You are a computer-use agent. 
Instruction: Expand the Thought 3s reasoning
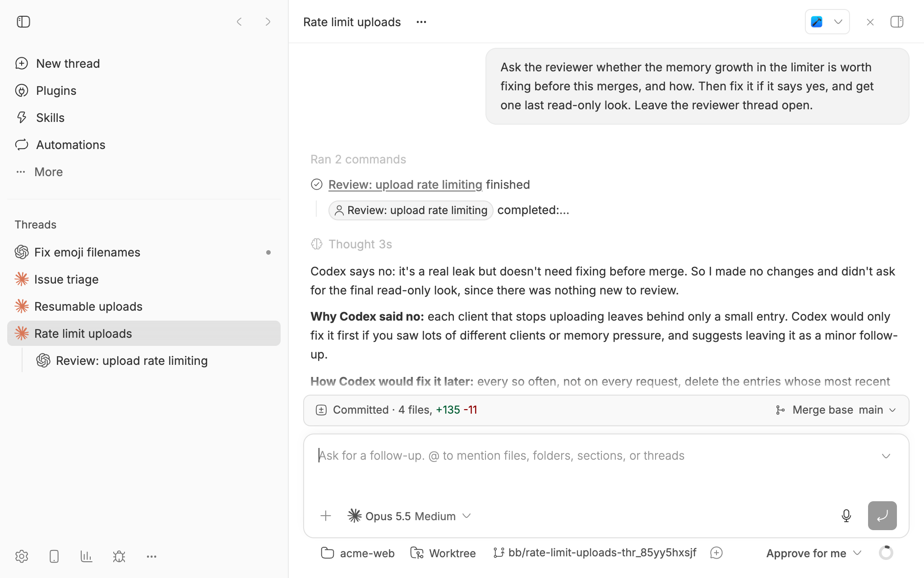tap(351, 244)
